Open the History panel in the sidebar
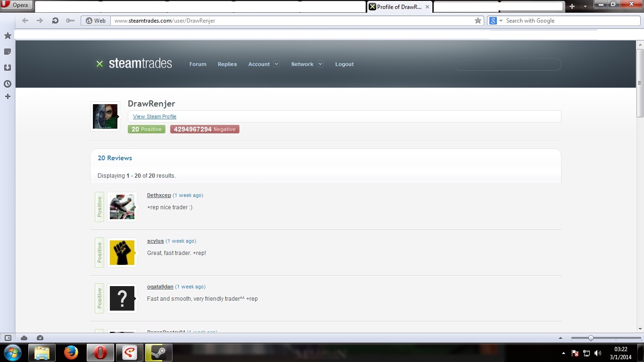644x362 pixels. tap(8, 84)
